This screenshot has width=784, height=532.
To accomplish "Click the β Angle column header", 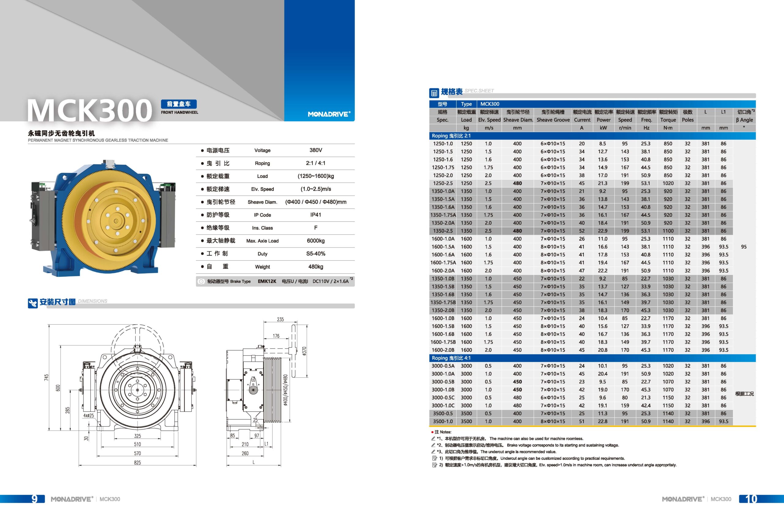I will [744, 120].
